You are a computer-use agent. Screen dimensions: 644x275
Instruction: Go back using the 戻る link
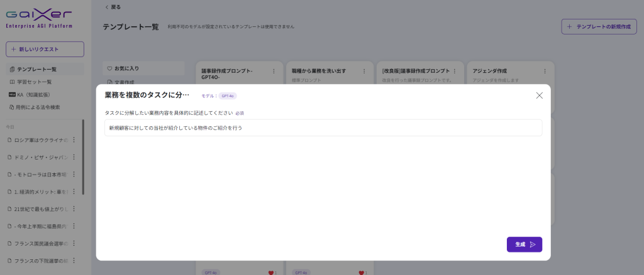pos(113,7)
